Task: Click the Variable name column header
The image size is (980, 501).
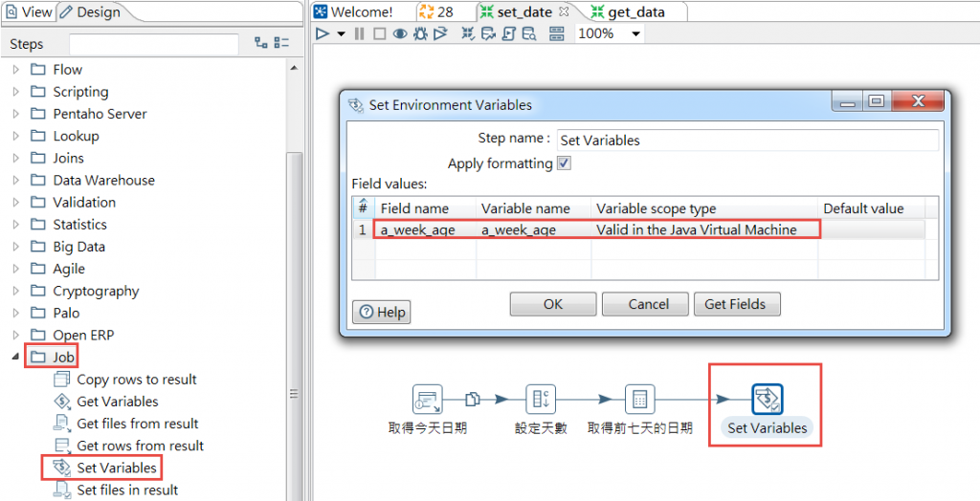Action: point(534,208)
